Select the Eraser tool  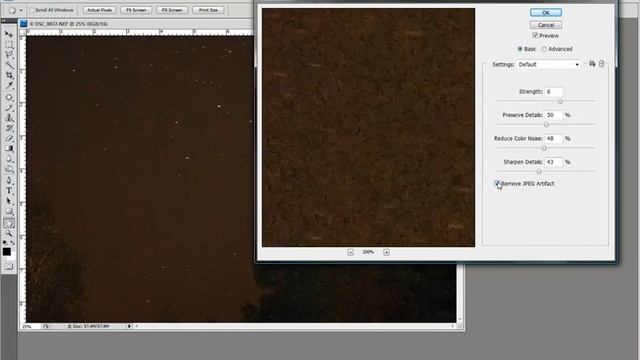coord(9,139)
